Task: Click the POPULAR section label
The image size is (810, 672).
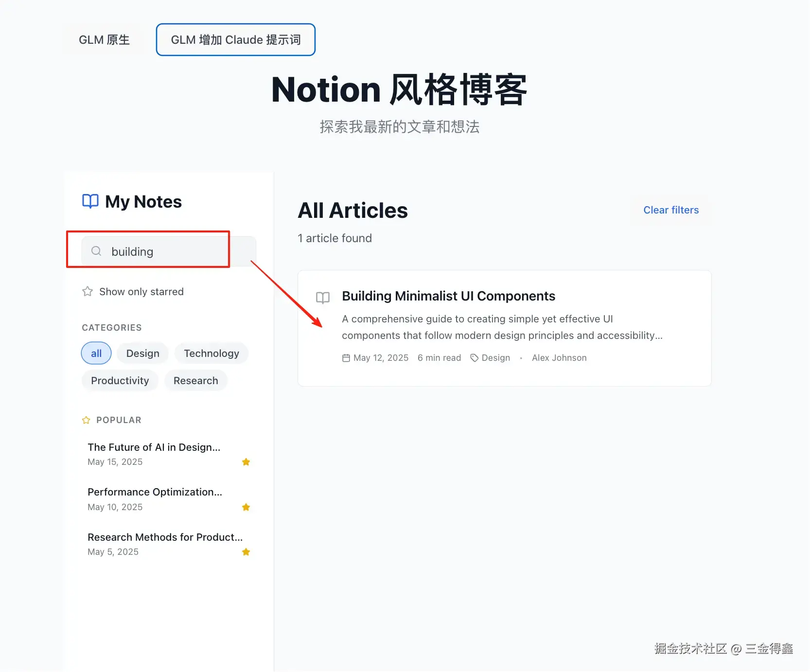Action: [x=119, y=420]
